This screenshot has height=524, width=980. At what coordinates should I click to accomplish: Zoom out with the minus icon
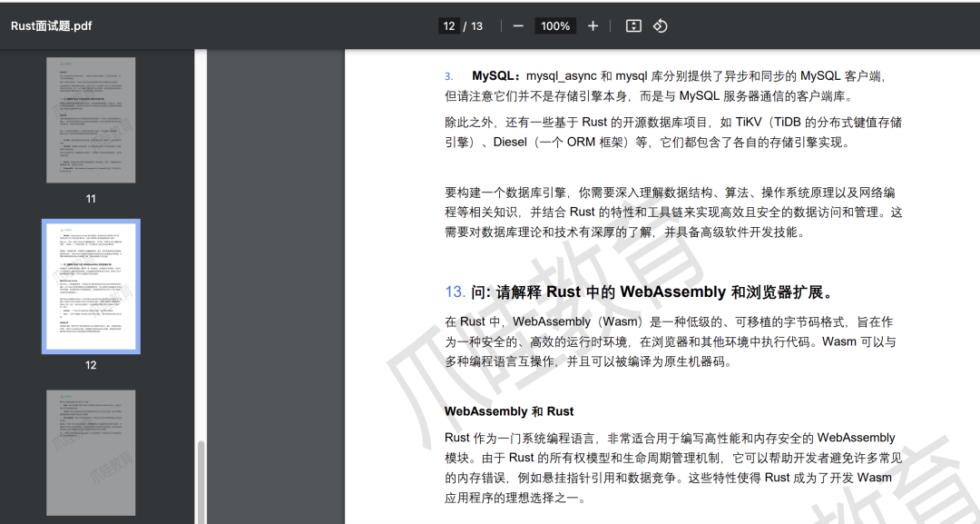517,25
